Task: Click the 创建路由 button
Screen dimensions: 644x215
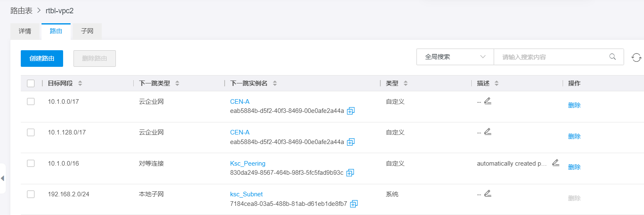Action: tap(42, 59)
